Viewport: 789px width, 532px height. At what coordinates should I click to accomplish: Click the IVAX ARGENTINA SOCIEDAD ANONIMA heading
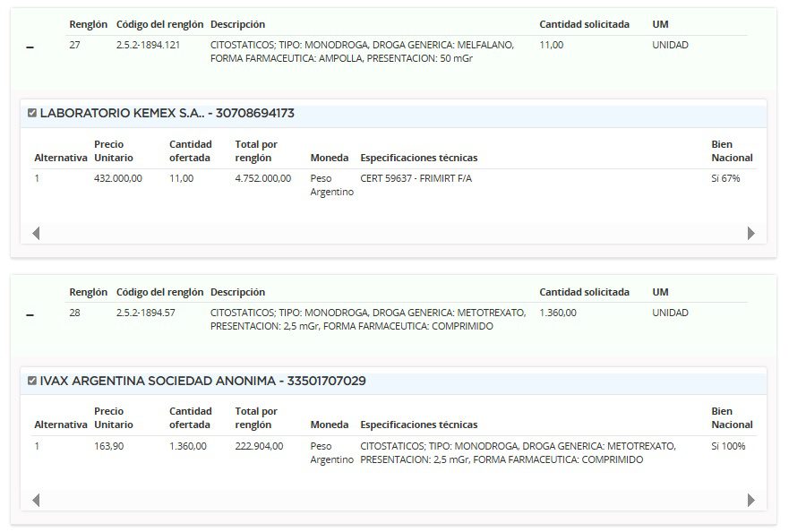point(202,382)
